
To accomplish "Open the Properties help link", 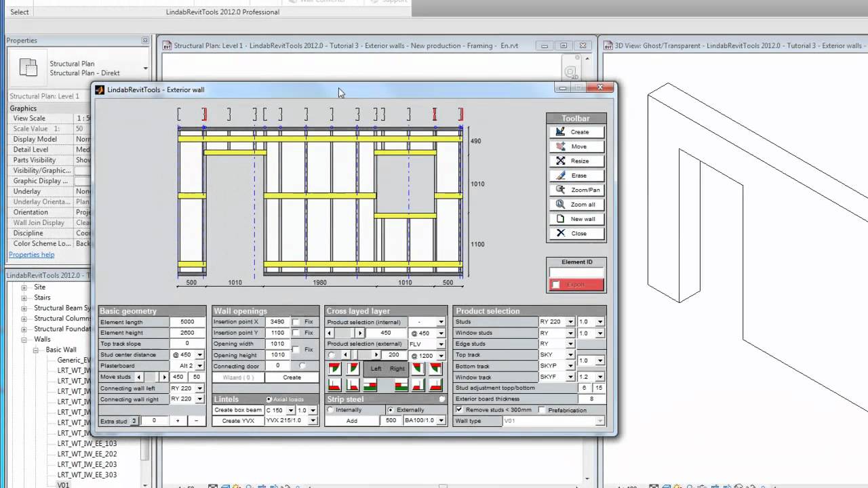I will [31, 255].
